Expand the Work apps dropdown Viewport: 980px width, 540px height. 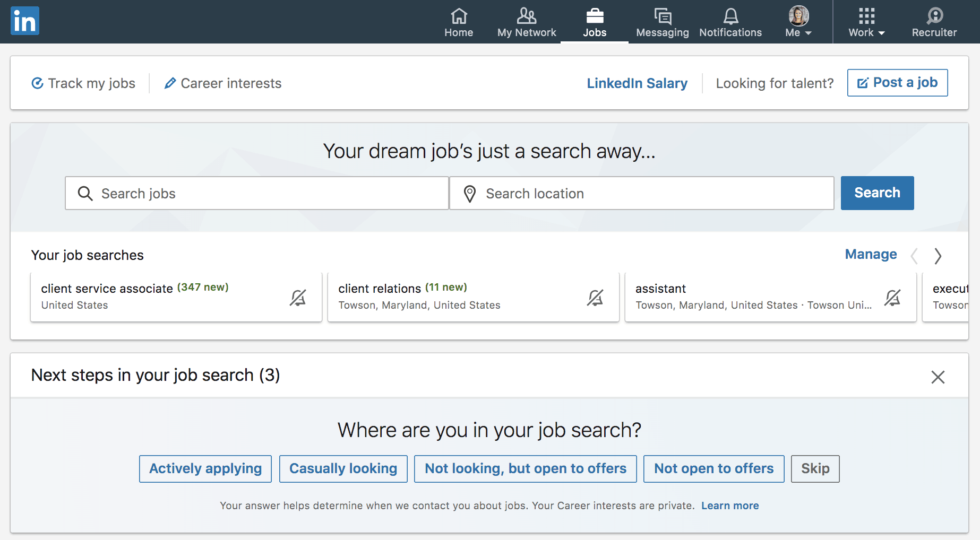[866, 23]
